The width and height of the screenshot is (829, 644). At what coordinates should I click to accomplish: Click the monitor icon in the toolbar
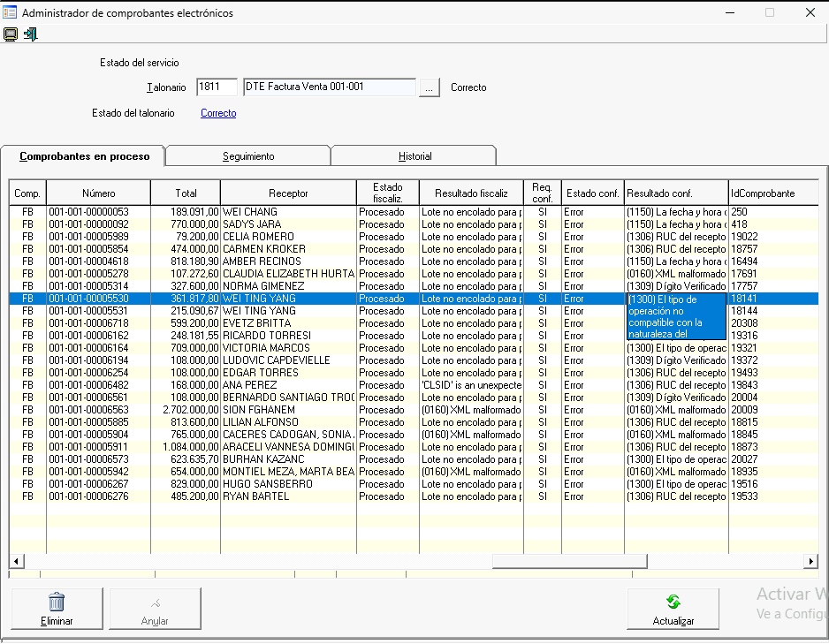(11, 34)
